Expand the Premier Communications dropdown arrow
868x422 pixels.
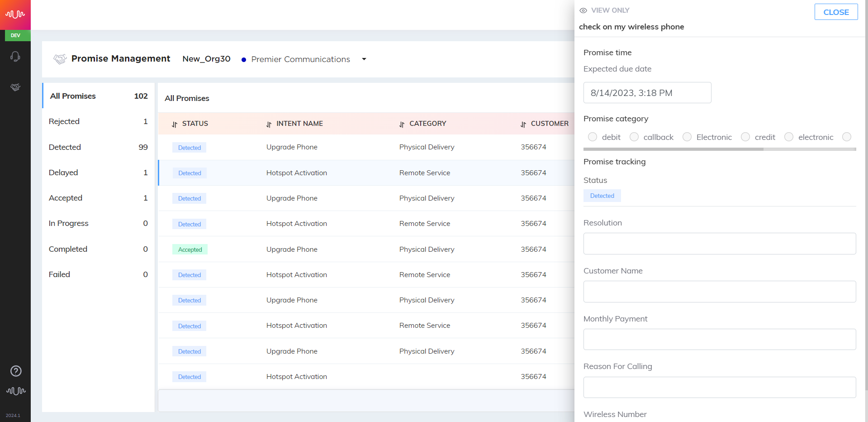tap(364, 59)
